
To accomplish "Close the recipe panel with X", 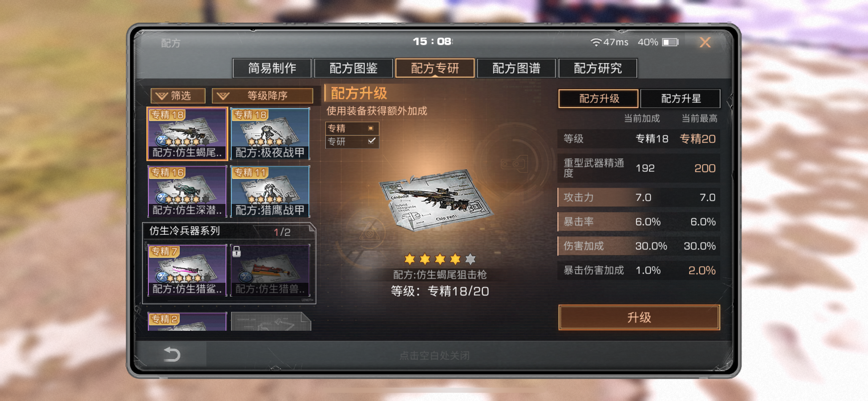I will pyautogui.click(x=705, y=42).
